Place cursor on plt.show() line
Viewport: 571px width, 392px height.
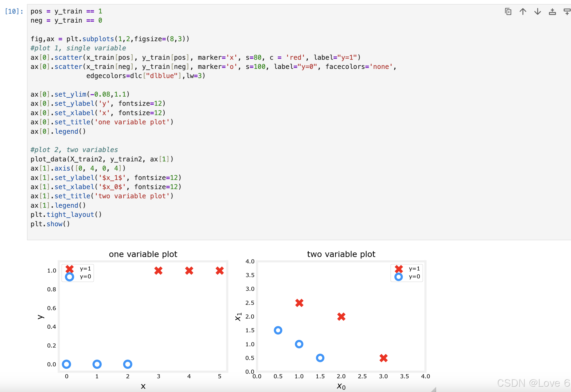point(50,224)
